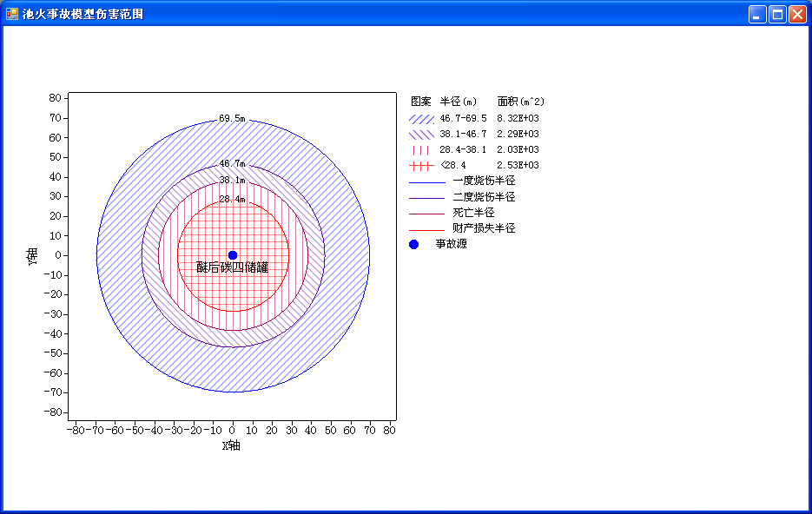This screenshot has width=812, height=514.
Task: Click the 醚后碳四储罐 label in the chart
Action: pos(233,267)
